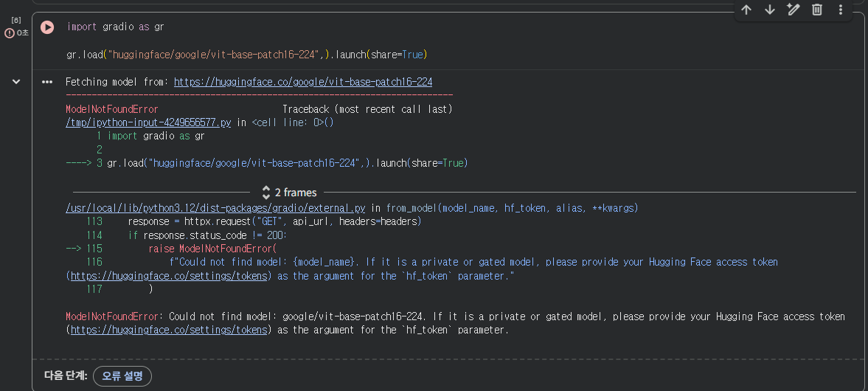The height and width of the screenshot is (391, 868).
Task: Move cell down with the down arrow
Action: [x=769, y=10]
